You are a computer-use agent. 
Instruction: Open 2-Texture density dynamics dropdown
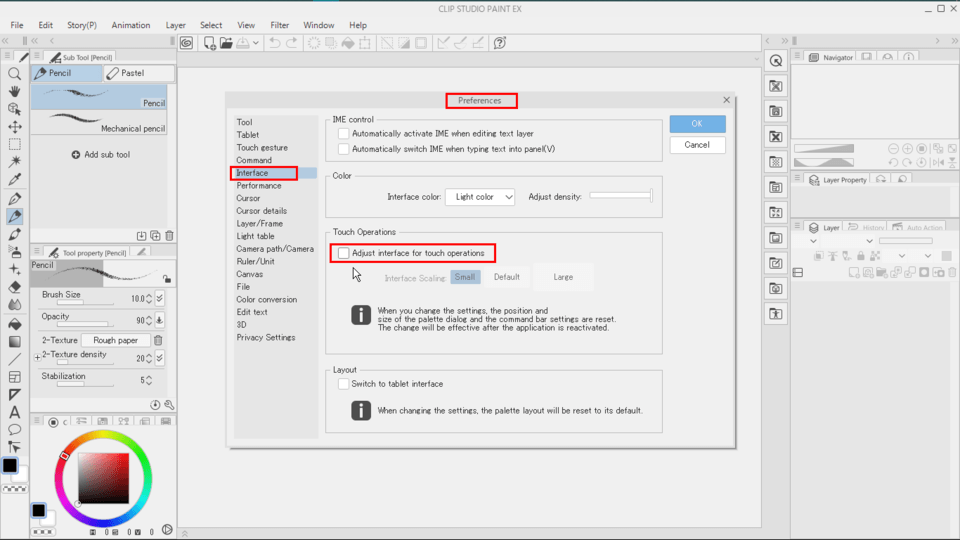(160, 358)
